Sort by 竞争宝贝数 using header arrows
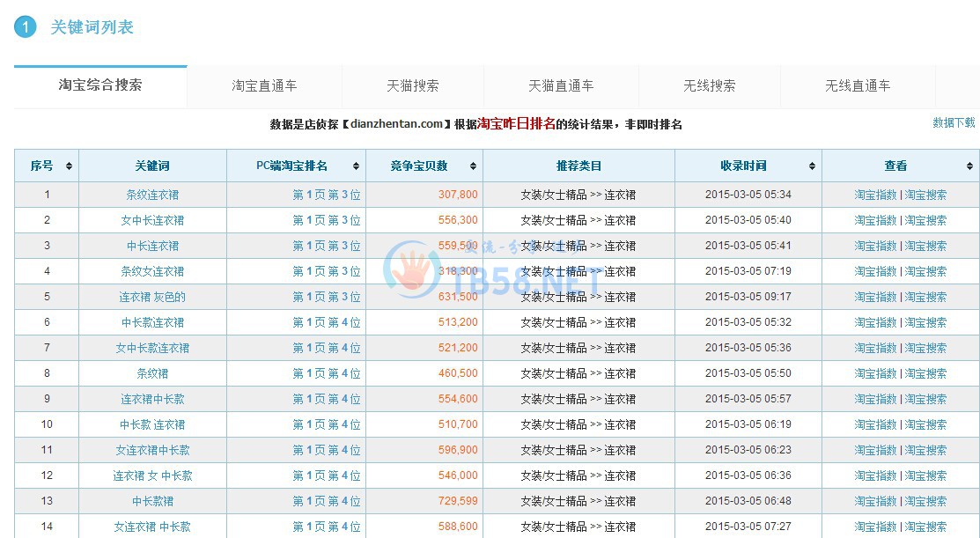The width and height of the screenshot is (980, 538). click(474, 166)
